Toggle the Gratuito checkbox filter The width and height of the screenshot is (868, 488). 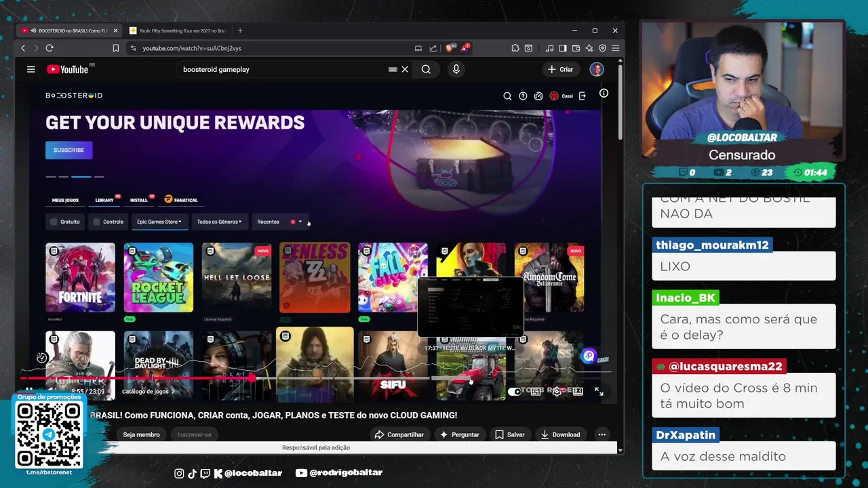54,222
